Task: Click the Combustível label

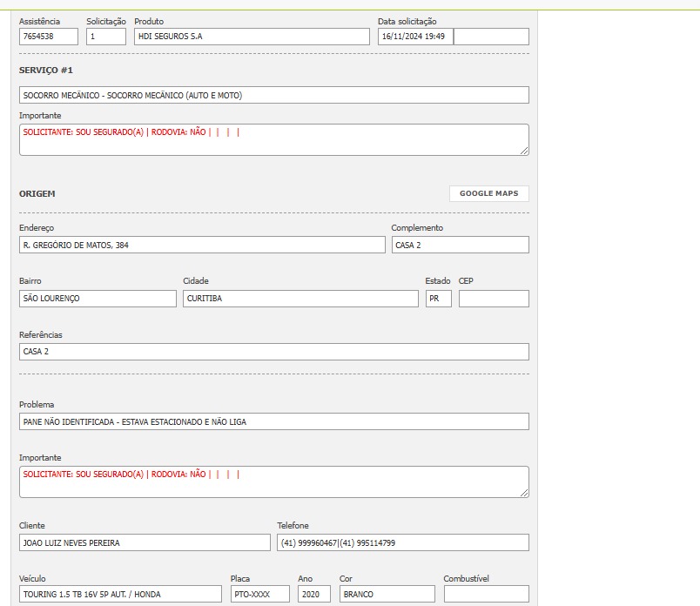Action: [466, 578]
